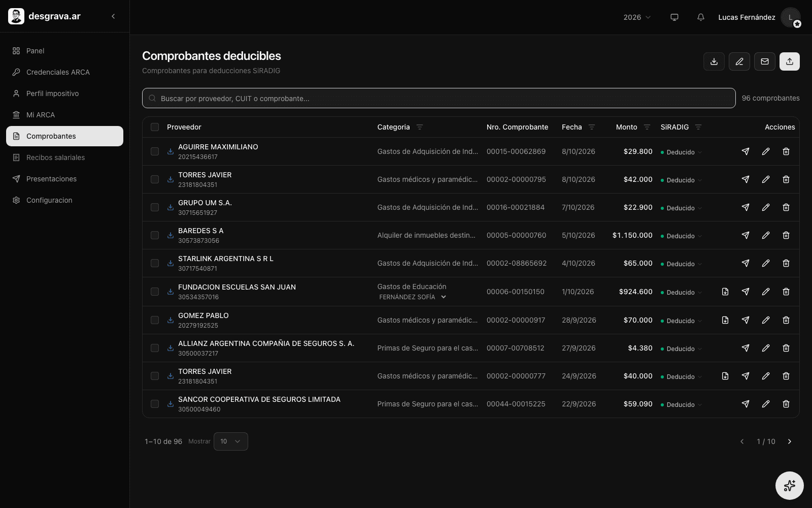Open the 2026 year dropdown
Viewport: 812px width, 508px height.
pos(637,17)
